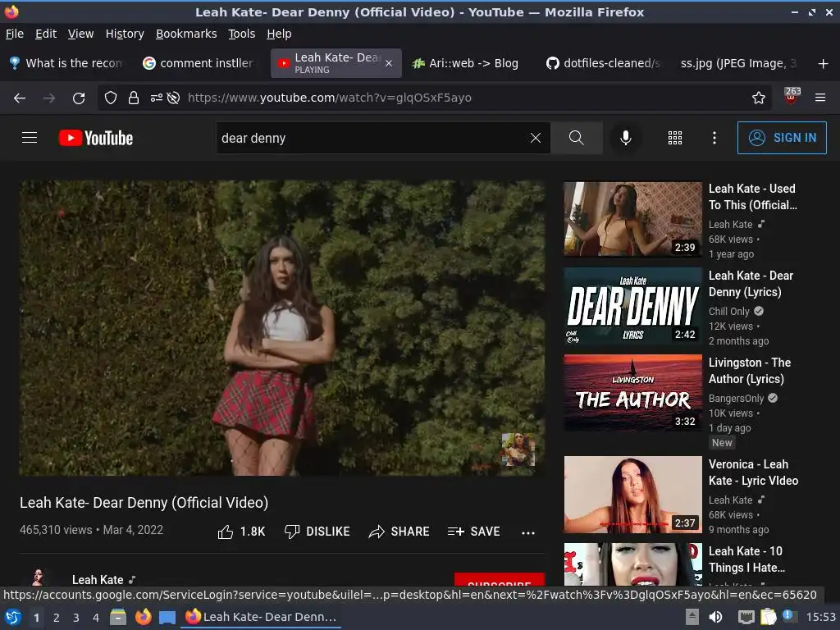Click 'Leah Kate - 10 Things I Hate' title

coord(746,559)
